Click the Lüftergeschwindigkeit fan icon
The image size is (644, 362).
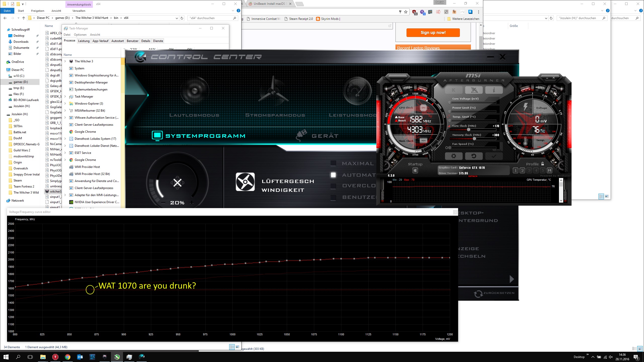coord(245,182)
